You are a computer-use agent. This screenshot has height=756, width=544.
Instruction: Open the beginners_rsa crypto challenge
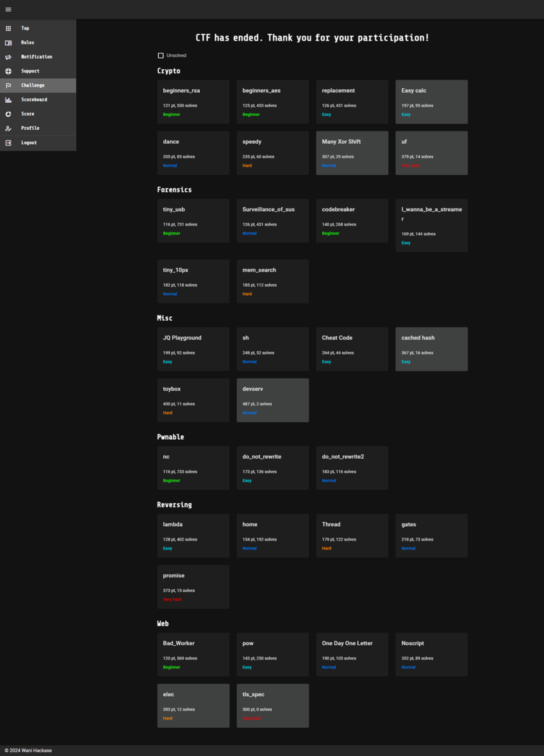pyautogui.click(x=193, y=101)
